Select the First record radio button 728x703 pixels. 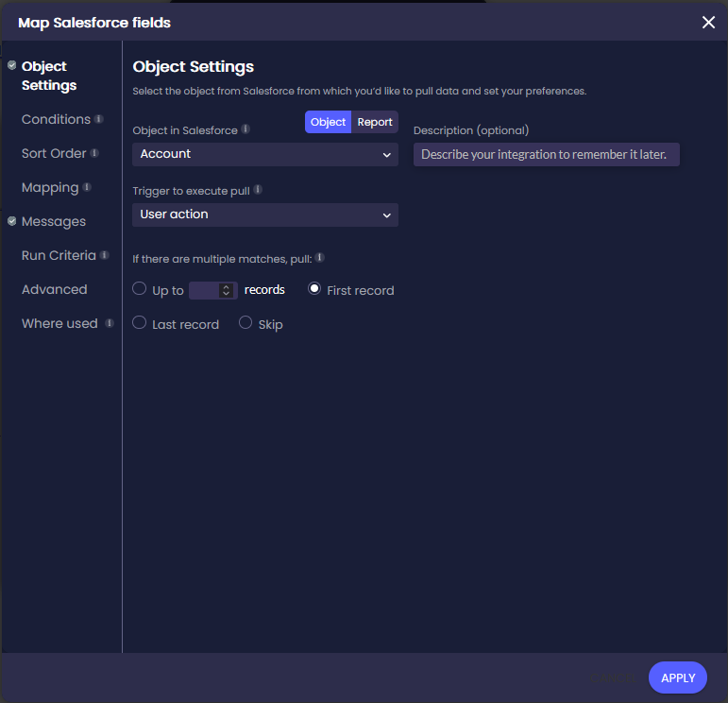[314, 288]
